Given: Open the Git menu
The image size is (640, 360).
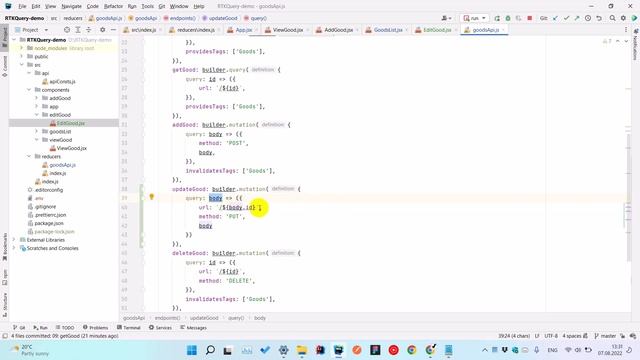Looking at the screenshot, I should 162,7.
